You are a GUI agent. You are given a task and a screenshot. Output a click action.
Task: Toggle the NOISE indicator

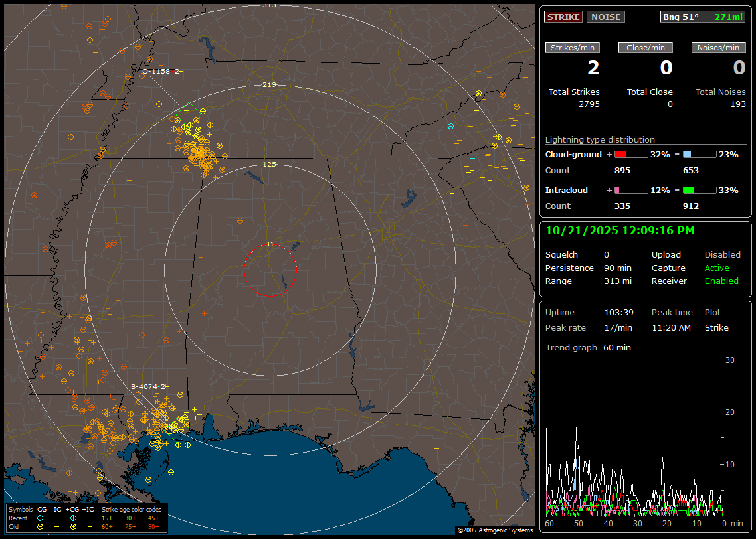click(x=605, y=17)
